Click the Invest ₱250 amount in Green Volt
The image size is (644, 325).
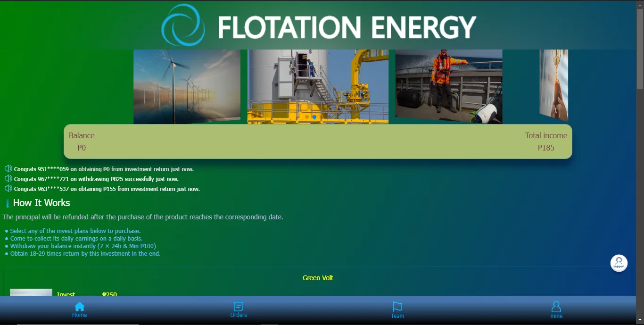coord(109,293)
